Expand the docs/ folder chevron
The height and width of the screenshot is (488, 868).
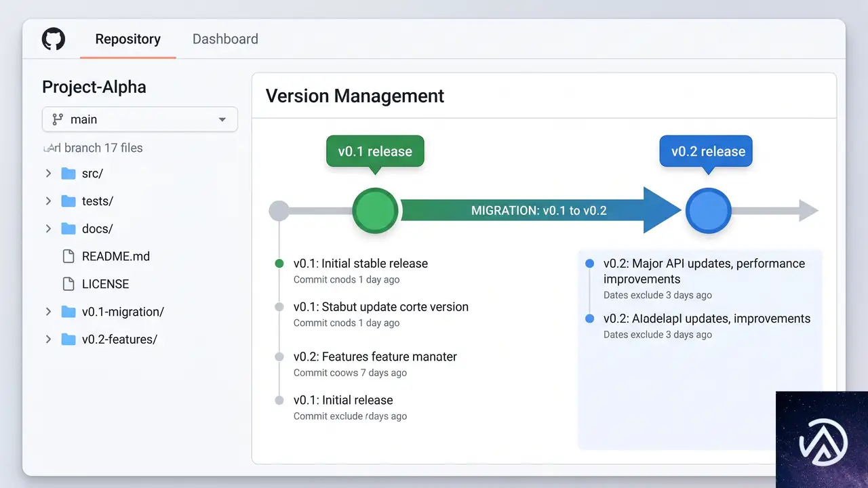(x=48, y=229)
